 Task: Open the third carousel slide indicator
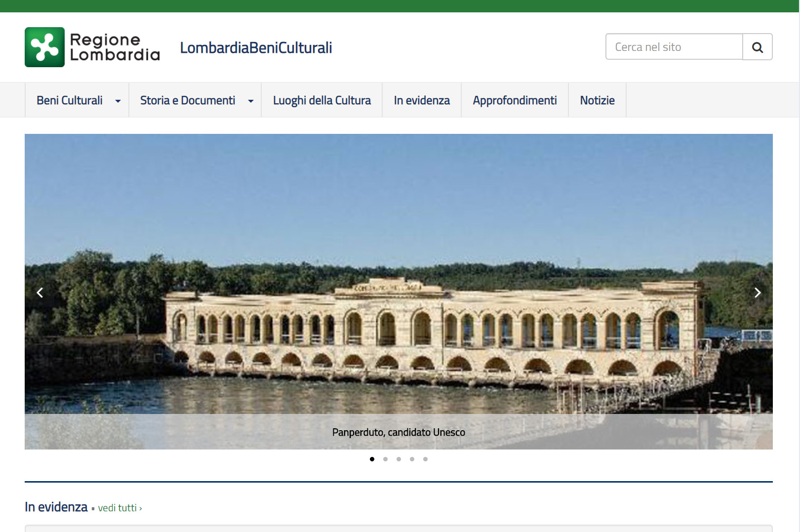click(x=399, y=459)
